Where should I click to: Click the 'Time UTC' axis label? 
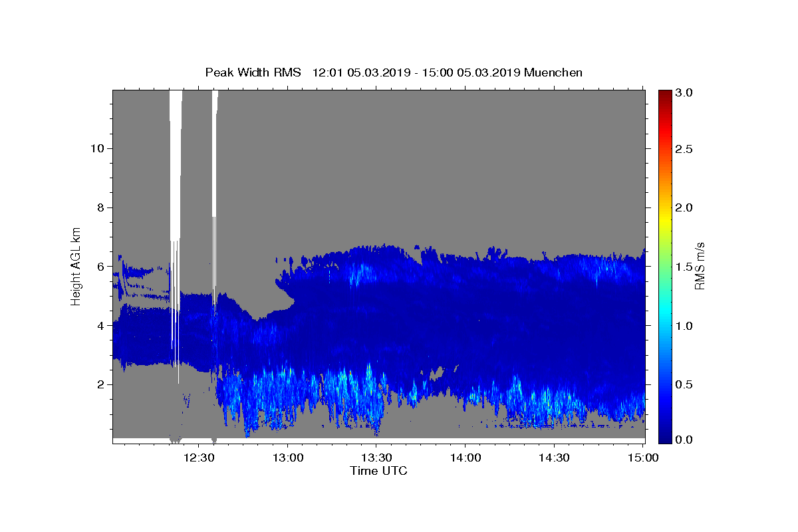[378, 471]
